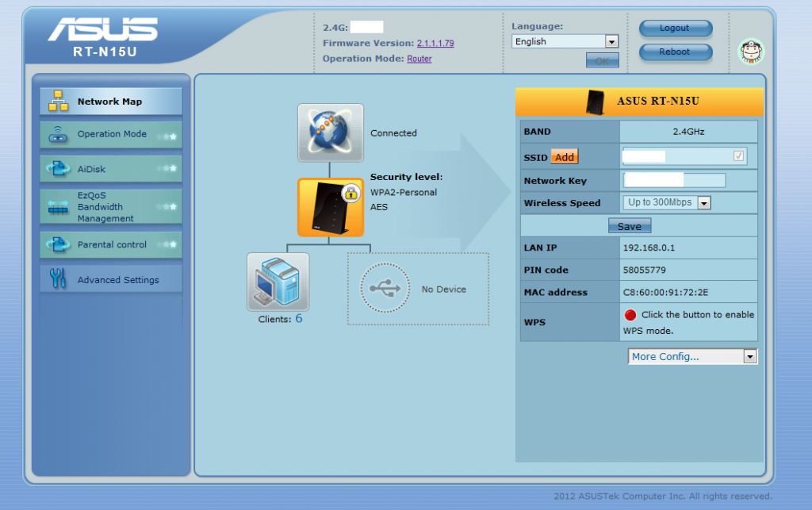Click the Advanced Settings wrench icon

[59, 279]
